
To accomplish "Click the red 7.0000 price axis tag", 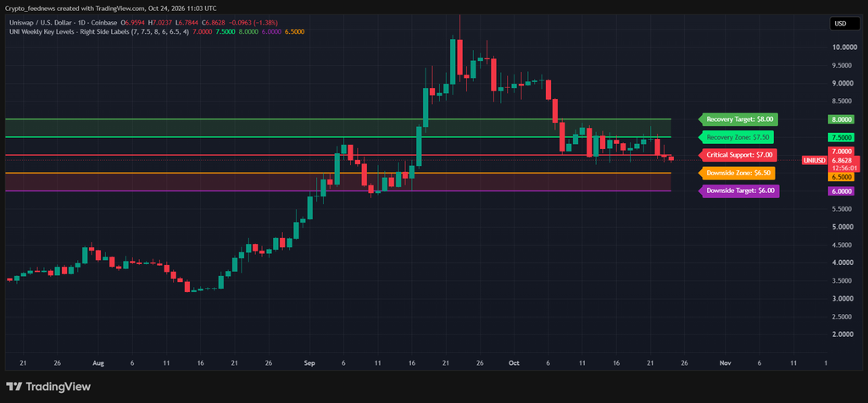I will click(841, 151).
